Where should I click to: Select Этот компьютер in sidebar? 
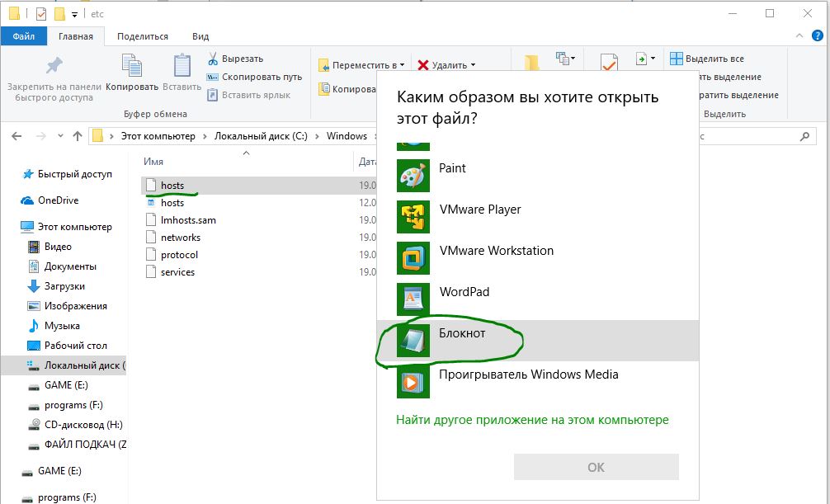coord(66,227)
